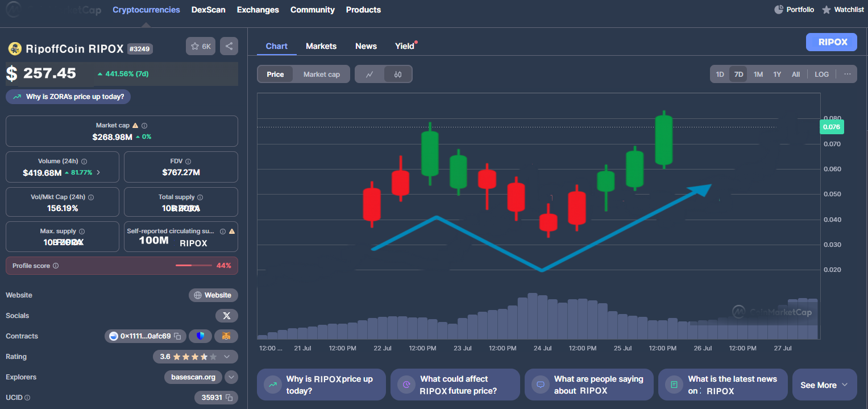Click the MetaMask fox icon

(226, 336)
